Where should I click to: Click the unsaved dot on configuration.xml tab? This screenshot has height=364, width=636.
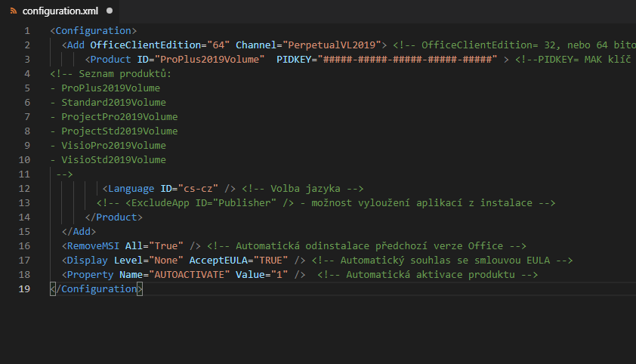tap(110, 11)
